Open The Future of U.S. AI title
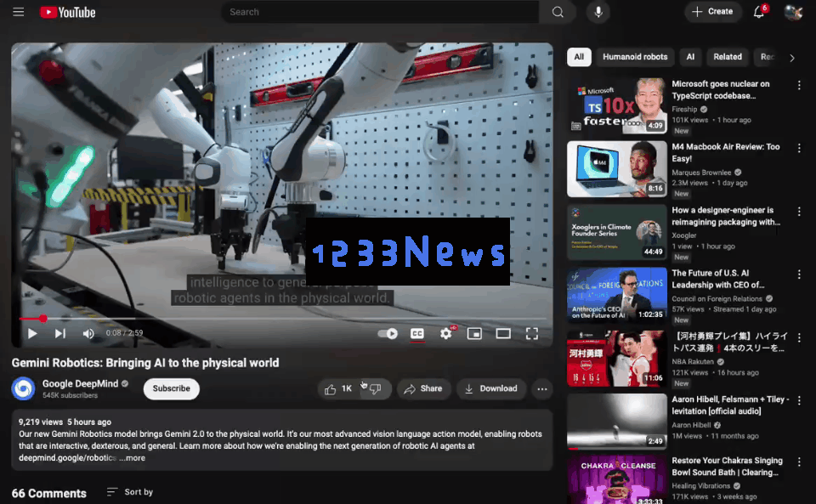The image size is (816, 504). (718, 279)
